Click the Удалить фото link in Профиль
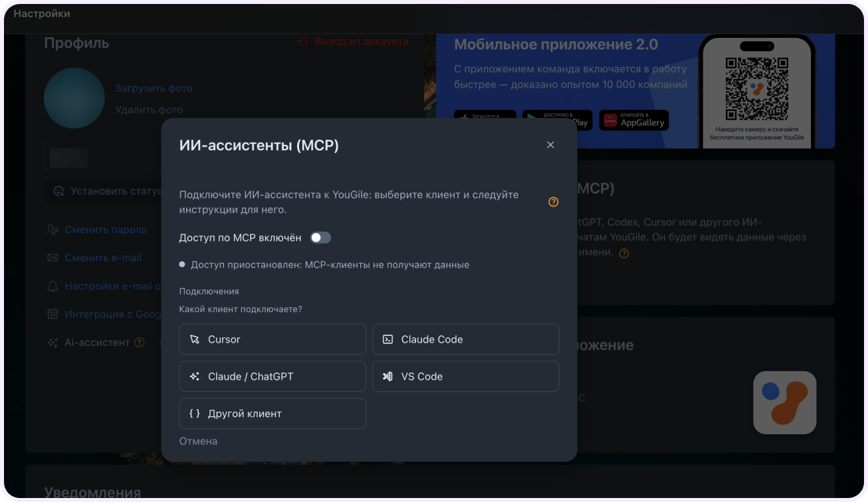Screen dimensions: 868x502 (149, 110)
